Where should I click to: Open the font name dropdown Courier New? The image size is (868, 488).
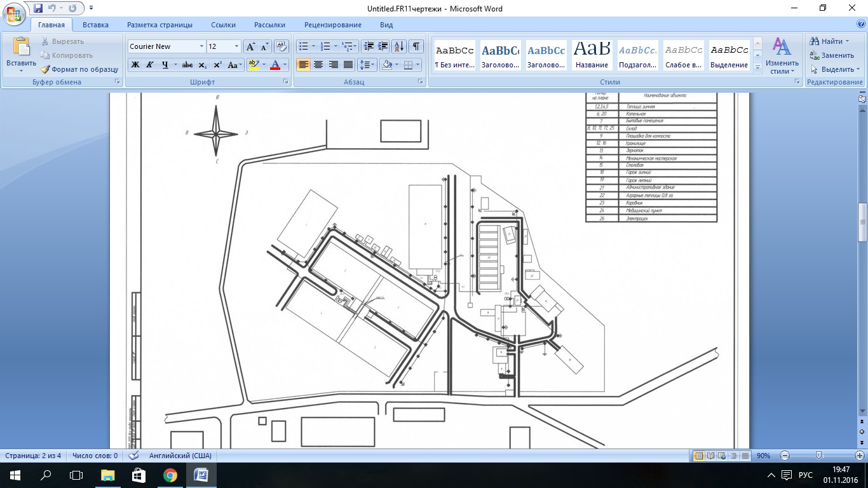click(x=201, y=46)
